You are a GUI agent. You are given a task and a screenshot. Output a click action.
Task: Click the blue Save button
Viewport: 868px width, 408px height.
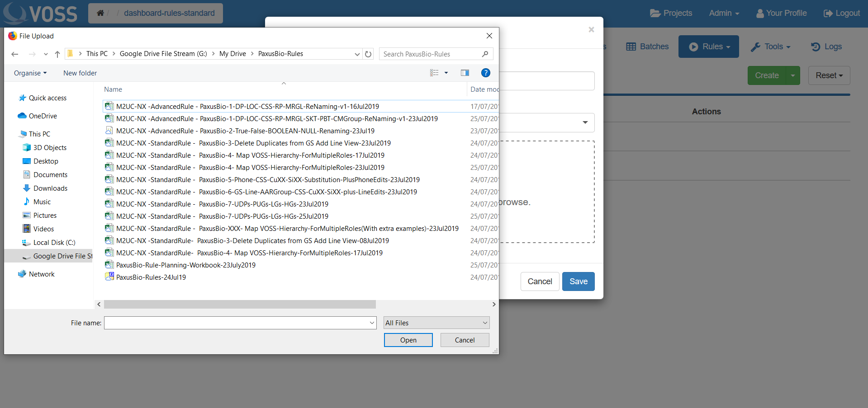578,281
